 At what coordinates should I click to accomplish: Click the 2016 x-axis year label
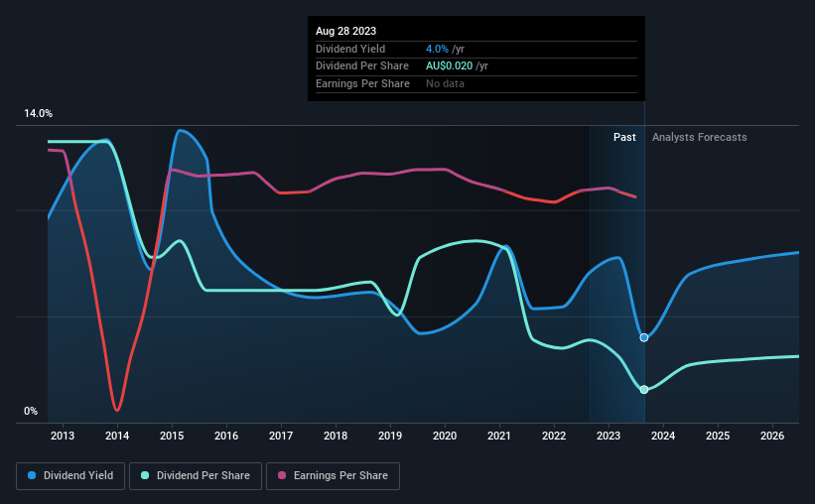(x=226, y=436)
